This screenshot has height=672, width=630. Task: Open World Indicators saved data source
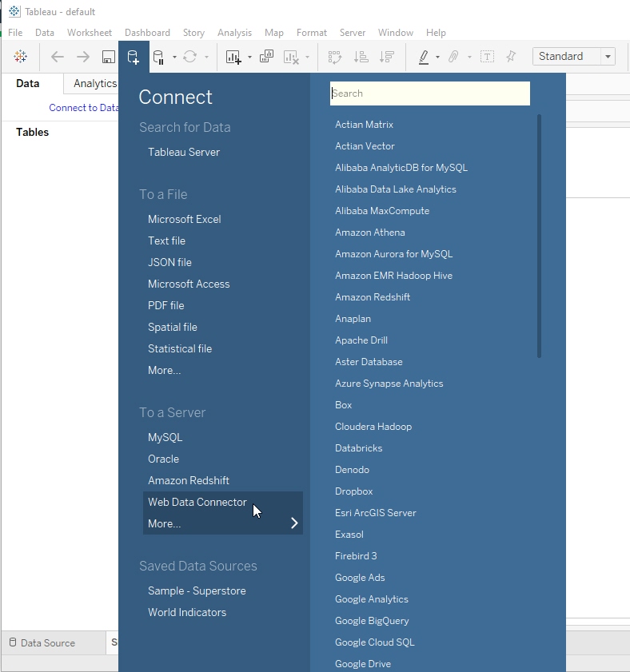[187, 612]
